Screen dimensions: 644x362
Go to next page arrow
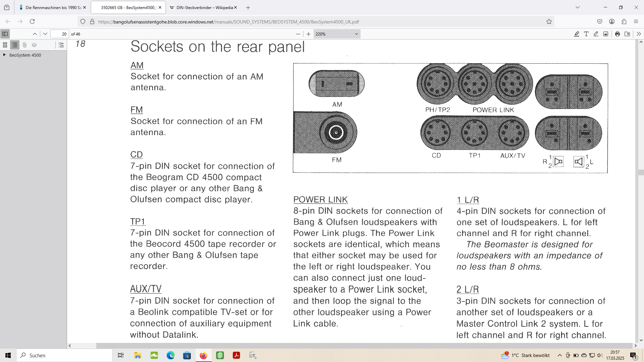coord(45,34)
